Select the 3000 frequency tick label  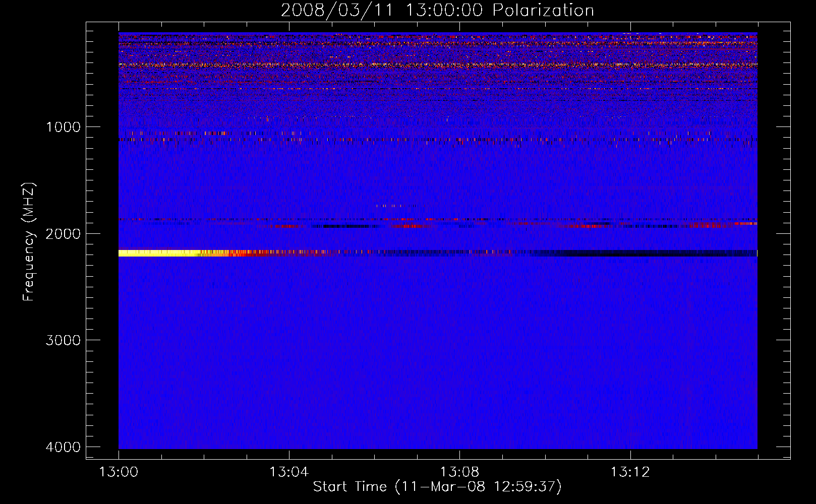tap(63, 340)
